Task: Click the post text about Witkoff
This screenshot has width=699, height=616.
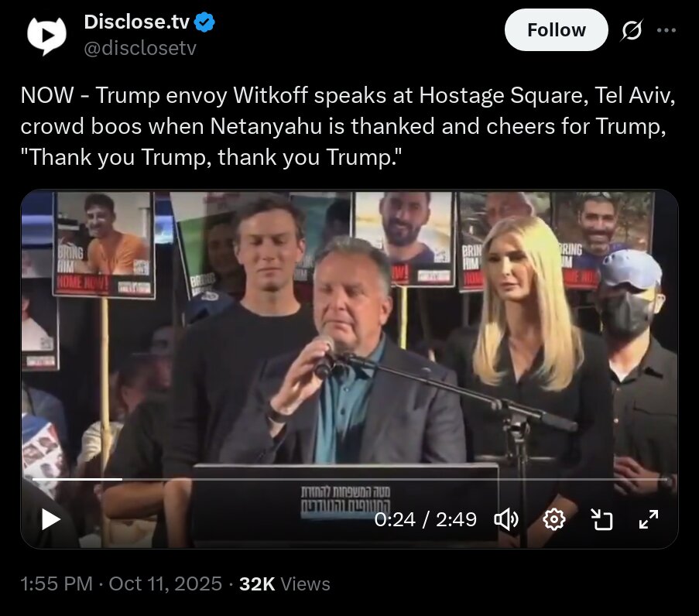Action: coord(348,126)
